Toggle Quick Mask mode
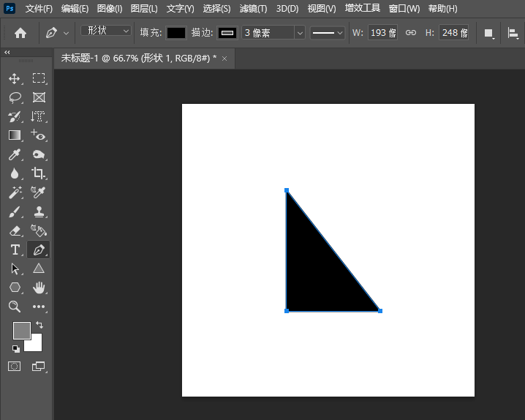525x420 pixels. pos(15,366)
